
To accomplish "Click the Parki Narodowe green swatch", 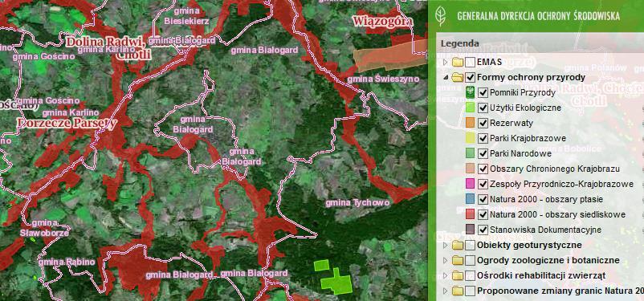I will click(471, 153).
